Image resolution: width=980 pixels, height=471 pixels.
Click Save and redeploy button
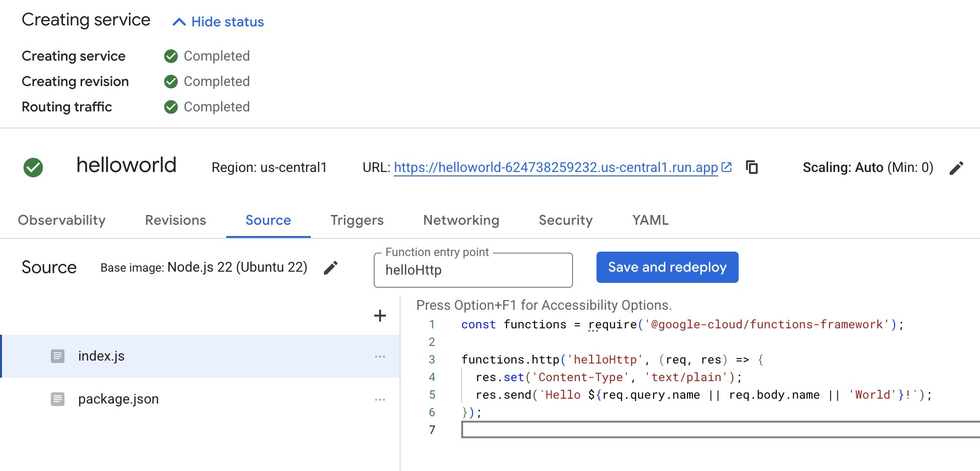(667, 267)
